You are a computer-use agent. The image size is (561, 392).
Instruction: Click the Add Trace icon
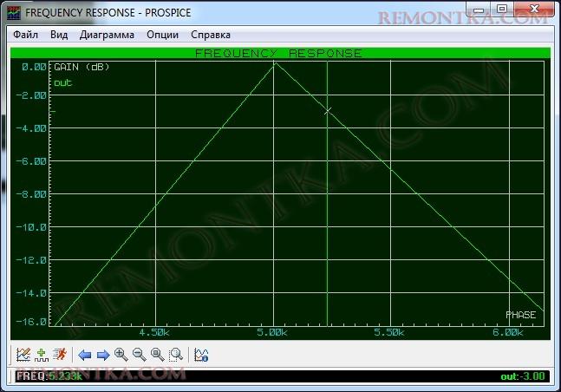41,354
